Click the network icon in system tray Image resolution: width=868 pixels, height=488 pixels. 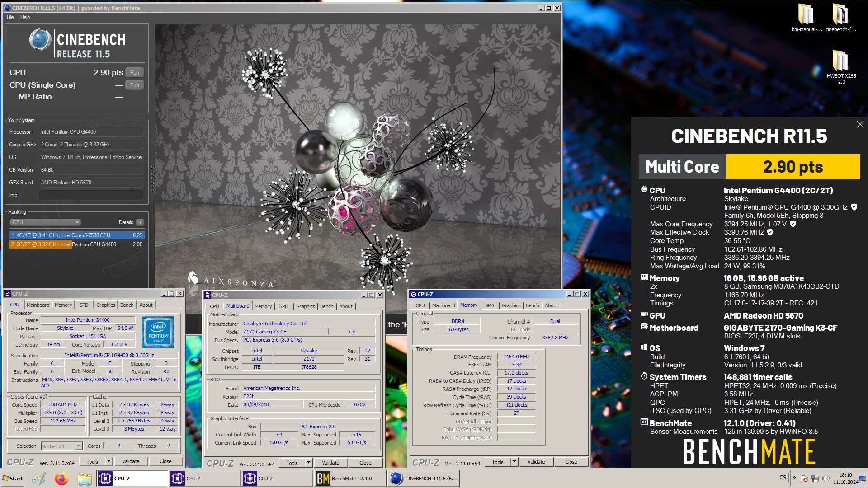point(815,479)
